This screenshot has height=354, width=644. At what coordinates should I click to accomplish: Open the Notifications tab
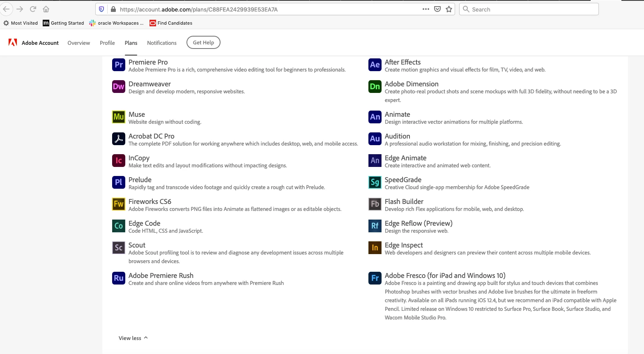pos(162,43)
